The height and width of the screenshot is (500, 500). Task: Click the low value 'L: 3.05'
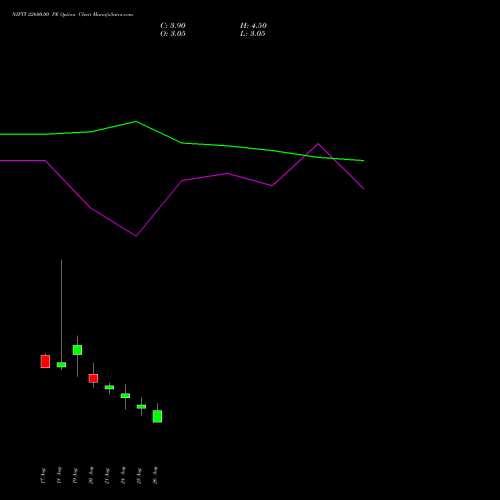click(x=253, y=34)
